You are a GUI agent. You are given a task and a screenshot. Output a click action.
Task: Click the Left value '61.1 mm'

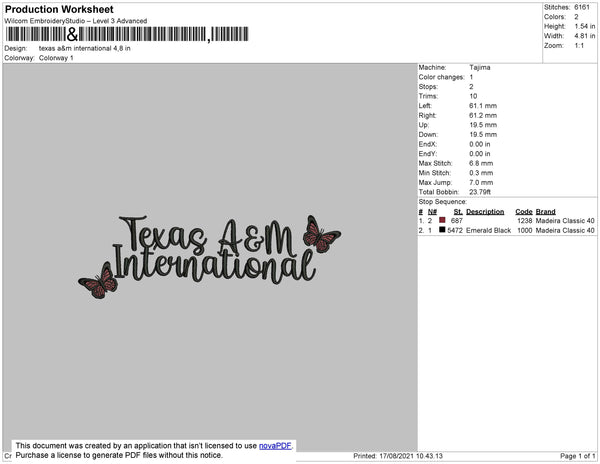coord(483,106)
